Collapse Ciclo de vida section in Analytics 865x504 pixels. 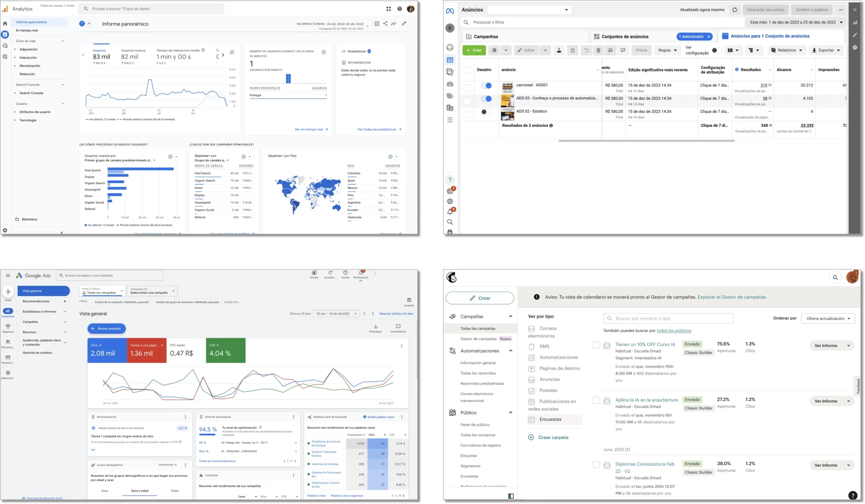[x=63, y=41]
